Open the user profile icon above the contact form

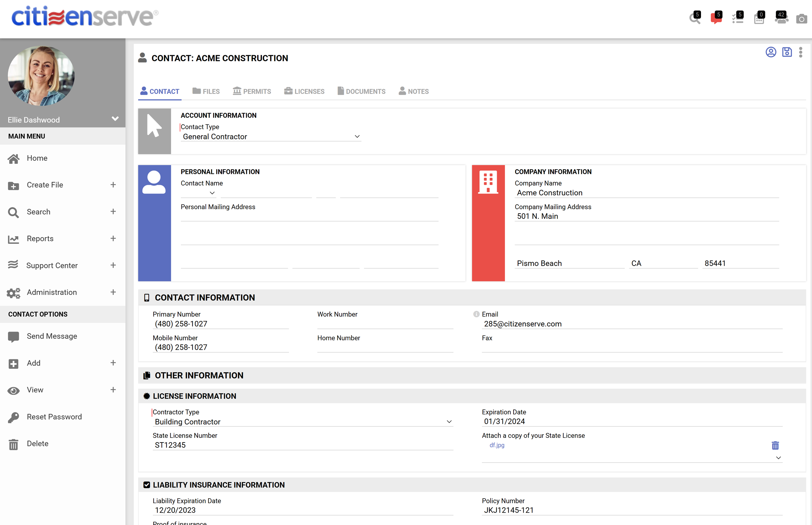tap(771, 52)
